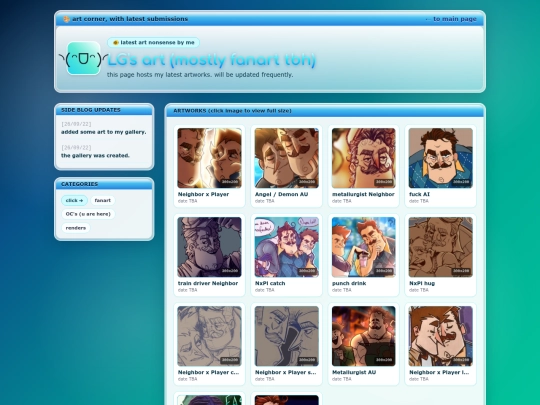540x405 pixels.
Task: Click the 'Neighbor x Player s...' sketch thumbnail
Action: [x=287, y=336]
